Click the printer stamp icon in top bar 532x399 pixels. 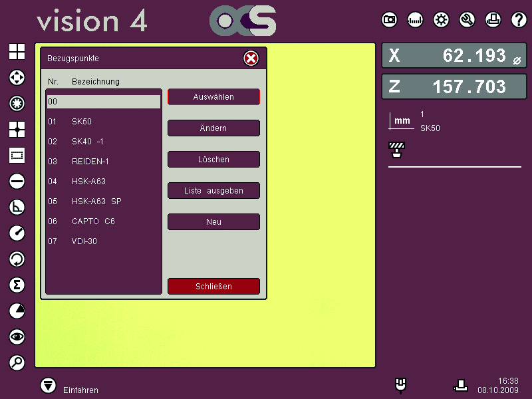[493, 20]
